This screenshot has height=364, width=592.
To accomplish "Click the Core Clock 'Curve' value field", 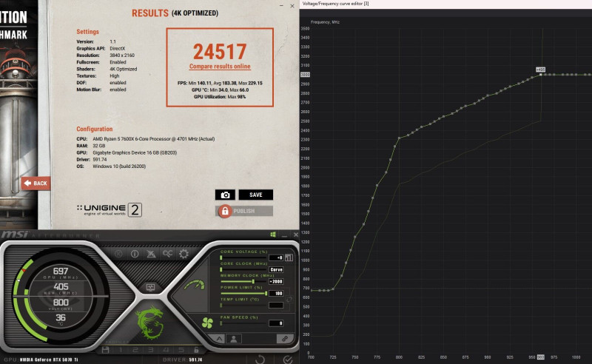I will pyautogui.click(x=276, y=269).
